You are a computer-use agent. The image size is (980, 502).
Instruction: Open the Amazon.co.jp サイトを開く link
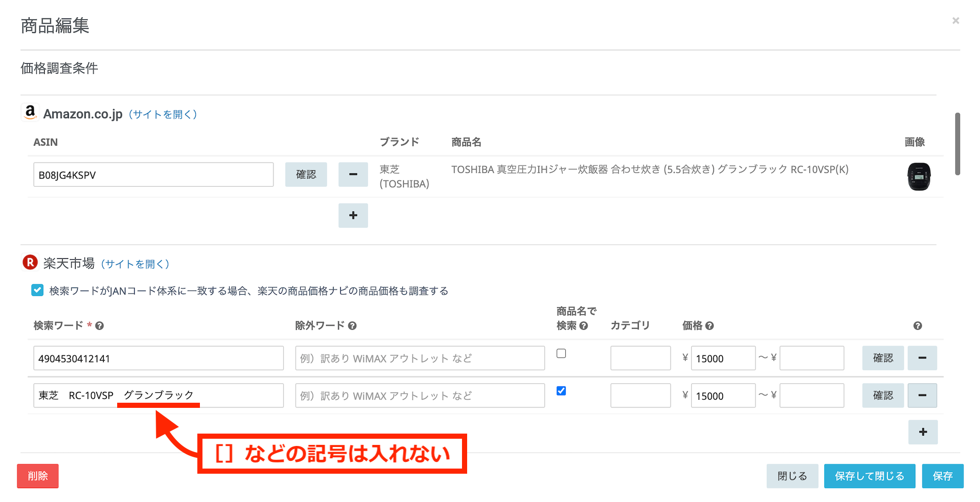click(x=162, y=114)
